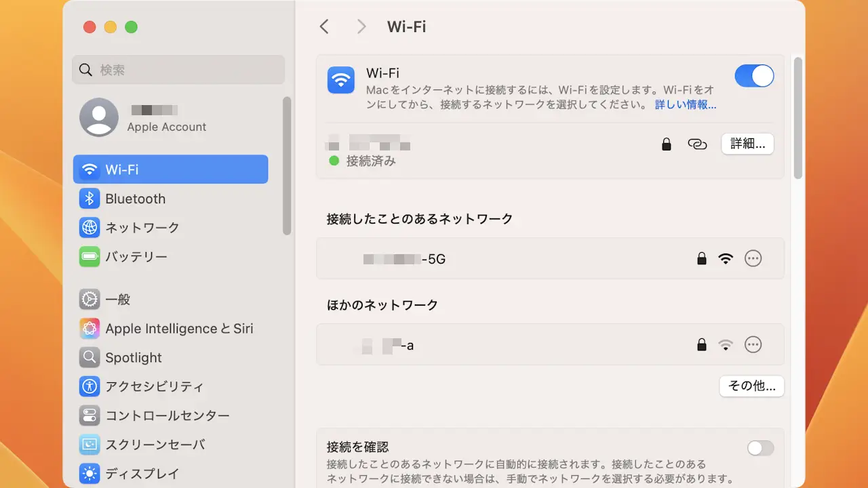Open Bluetooth settings icon in sidebar
The image size is (868, 488).
(90, 199)
